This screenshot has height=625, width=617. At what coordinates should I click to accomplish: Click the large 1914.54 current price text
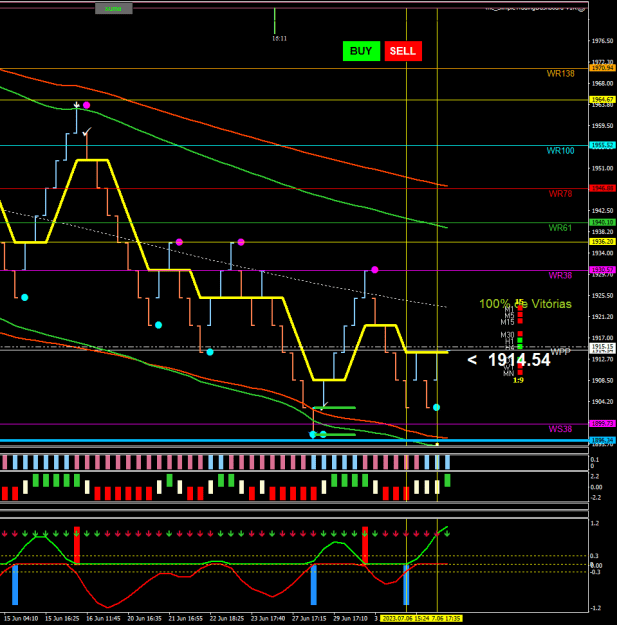(519, 360)
